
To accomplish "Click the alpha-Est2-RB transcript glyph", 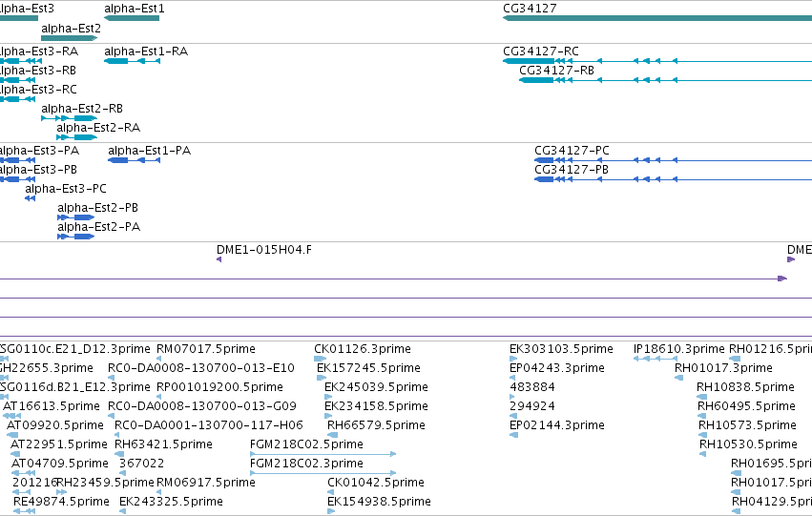I will coord(70,118).
